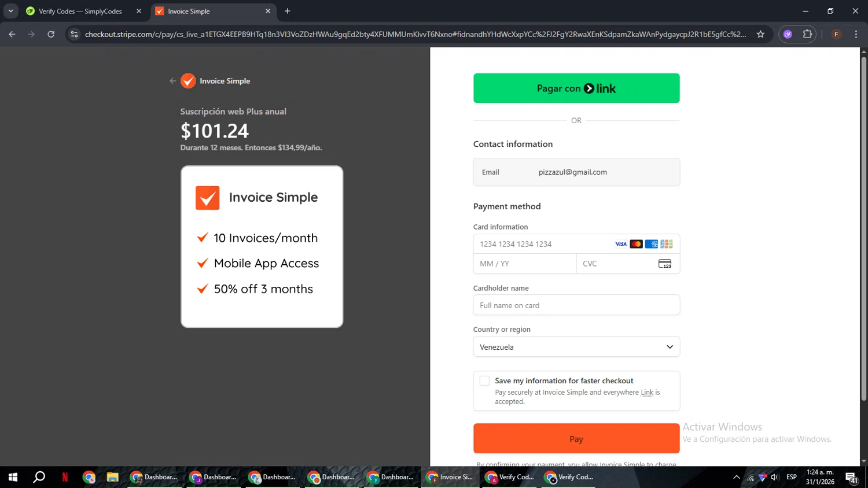Go back in browser history
The image size is (868, 488).
tap(12, 34)
